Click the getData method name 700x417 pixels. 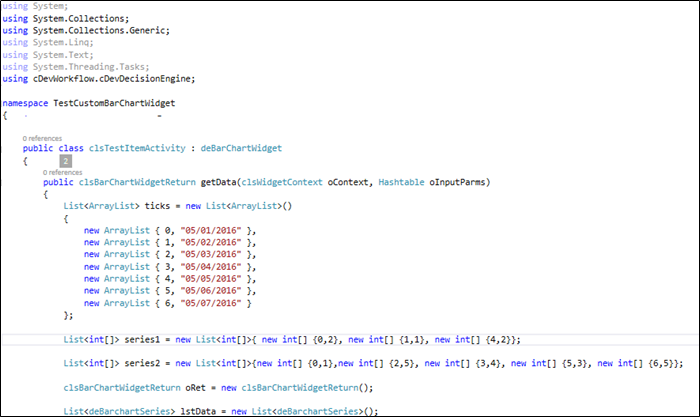218,182
